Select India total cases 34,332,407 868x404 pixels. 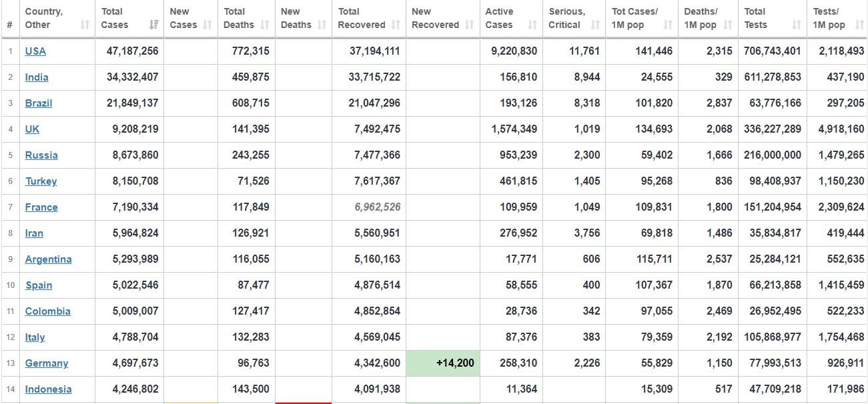coord(133,77)
